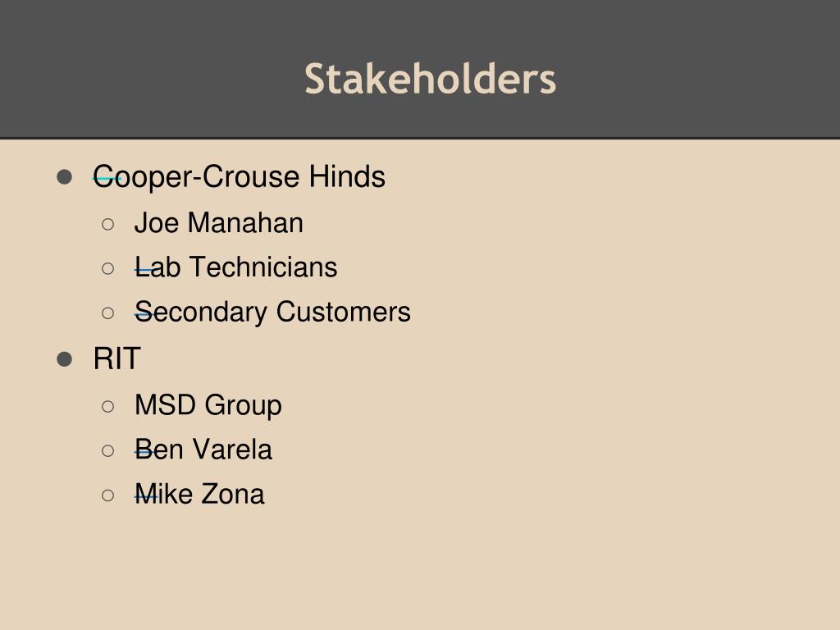Click the Stakeholders slide title
840x630 pixels.
(430, 80)
